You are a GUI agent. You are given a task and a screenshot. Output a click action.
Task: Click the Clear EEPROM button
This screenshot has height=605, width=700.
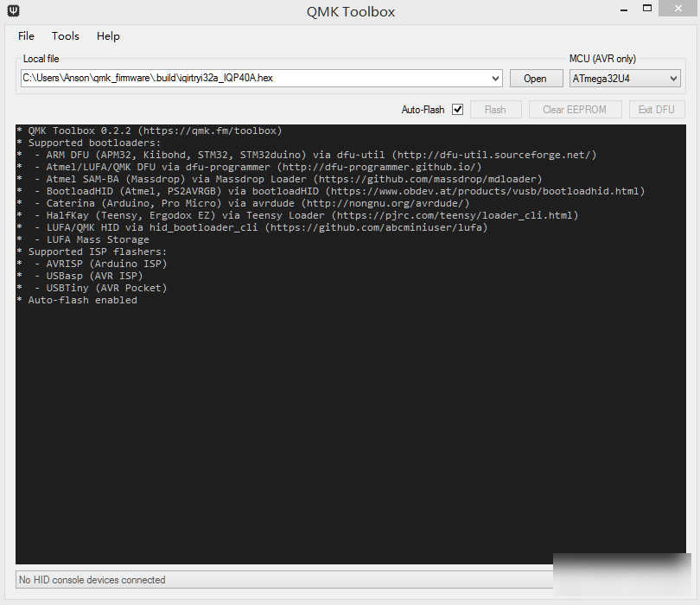point(575,110)
